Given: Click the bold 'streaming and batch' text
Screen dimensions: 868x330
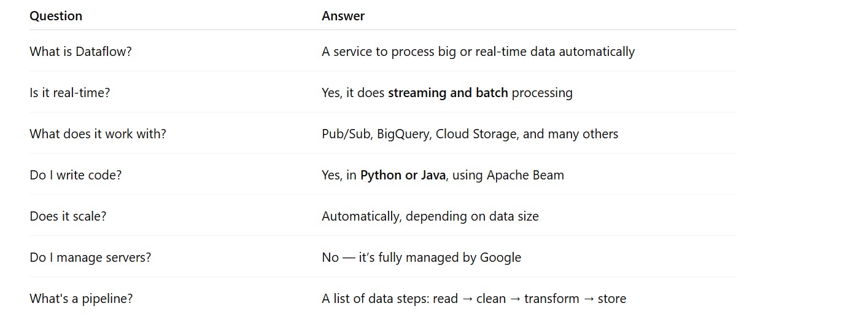Looking at the screenshot, I should 448,93.
